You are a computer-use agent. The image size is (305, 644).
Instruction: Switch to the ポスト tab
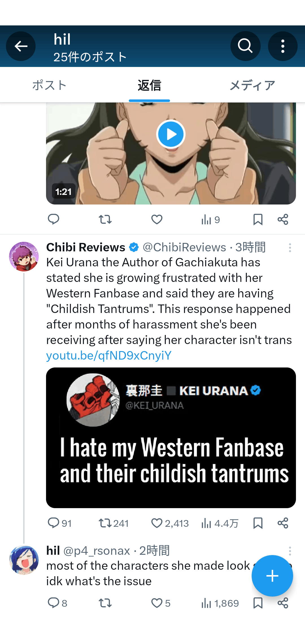click(49, 85)
